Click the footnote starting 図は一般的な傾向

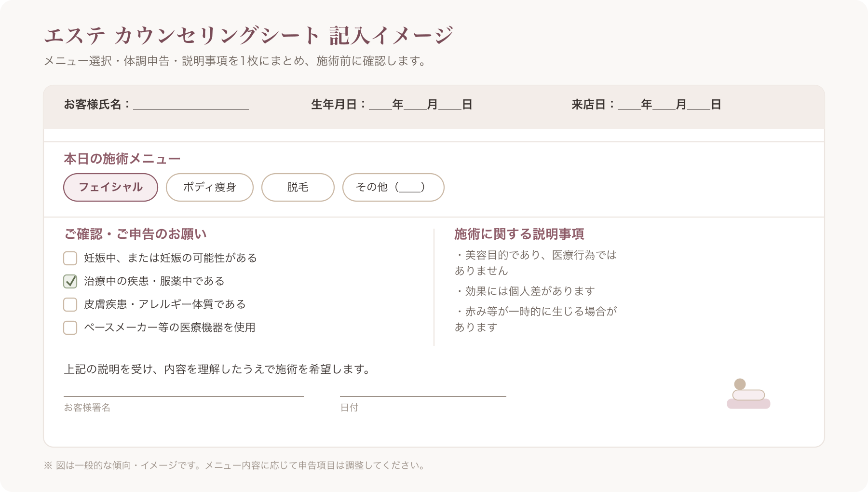(x=235, y=465)
